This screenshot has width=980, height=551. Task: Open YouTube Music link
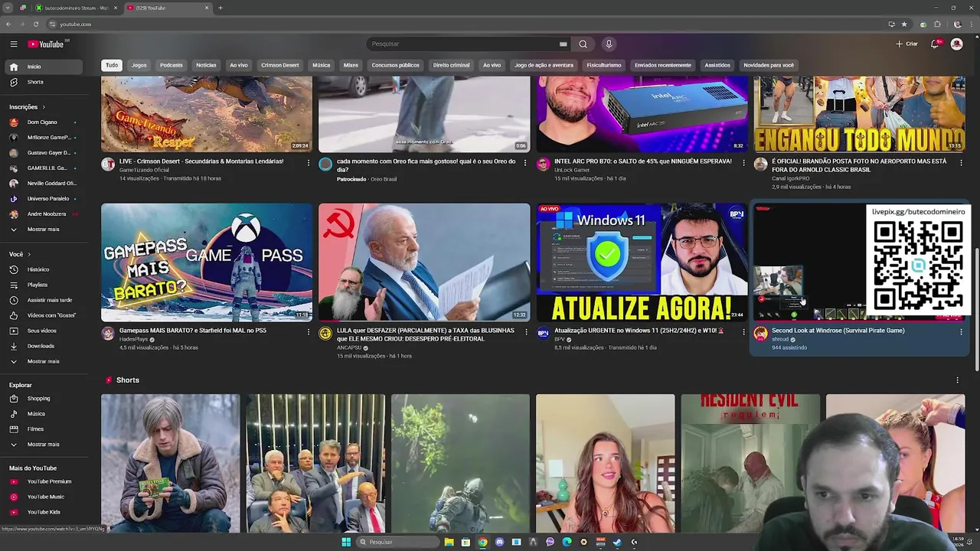(44, 497)
